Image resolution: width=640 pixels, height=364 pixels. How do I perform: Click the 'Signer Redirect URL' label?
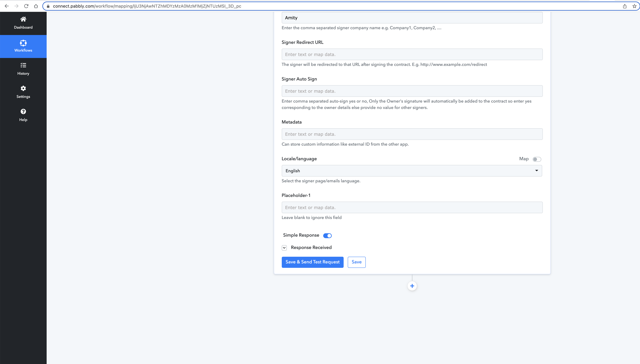point(302,42)
